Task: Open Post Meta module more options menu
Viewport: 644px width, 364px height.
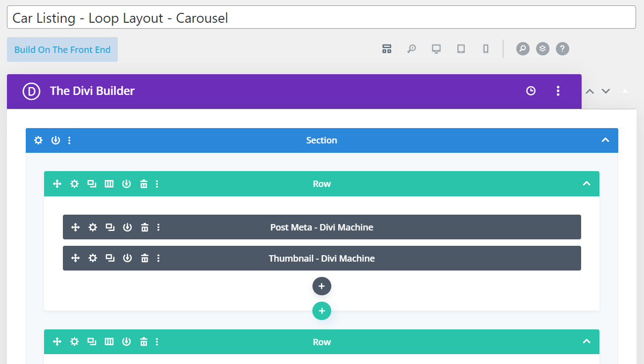Action: (x=158, y=227)
